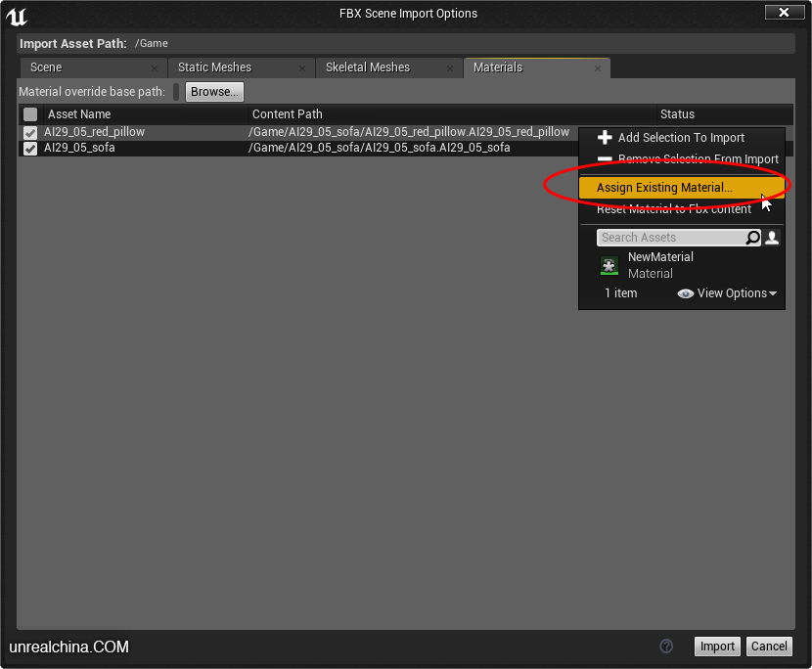This screenshot has height=669, width=812.
Task: Choose Assign Existing Material menu entry
Action: tap(664, 188)
